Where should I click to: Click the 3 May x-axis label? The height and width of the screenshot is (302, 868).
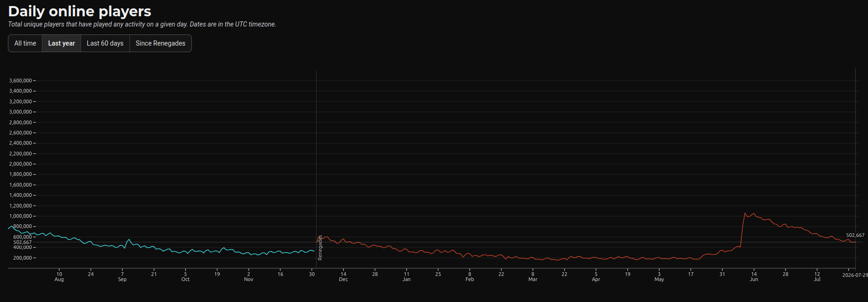659,277
